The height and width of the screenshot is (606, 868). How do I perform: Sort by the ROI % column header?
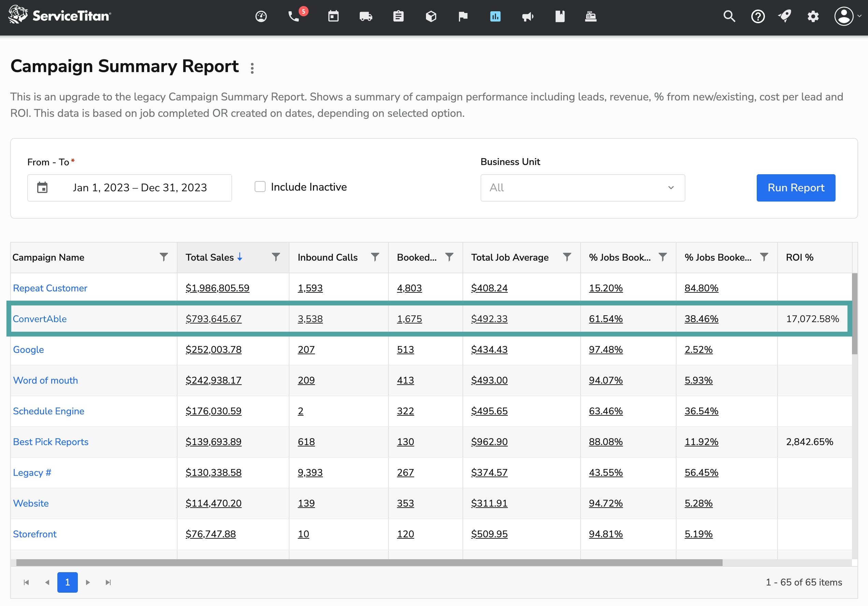pyautogui.click(x=799, y=257)
